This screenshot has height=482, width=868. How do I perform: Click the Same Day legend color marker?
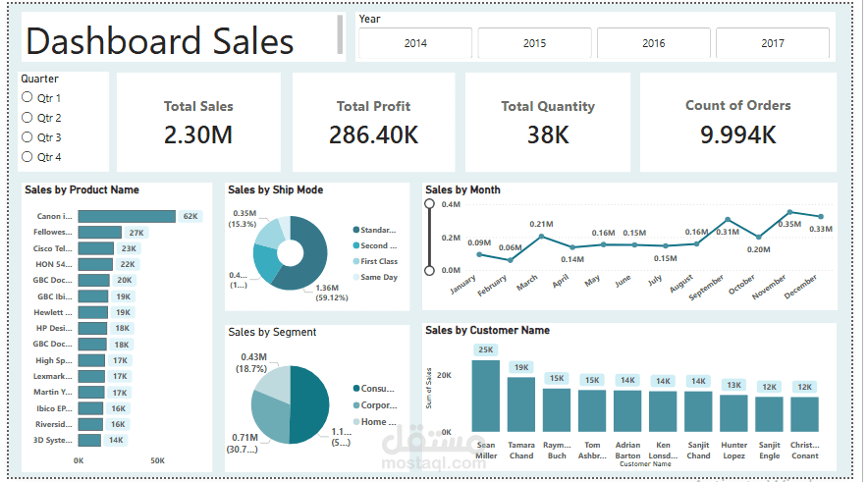pyautogui.click(x=356, y=277)
